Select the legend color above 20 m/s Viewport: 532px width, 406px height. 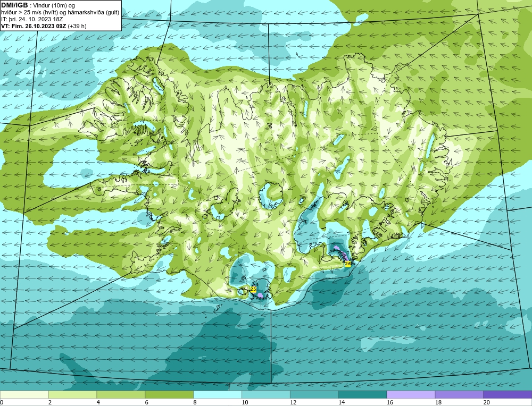tap(508, 394)
